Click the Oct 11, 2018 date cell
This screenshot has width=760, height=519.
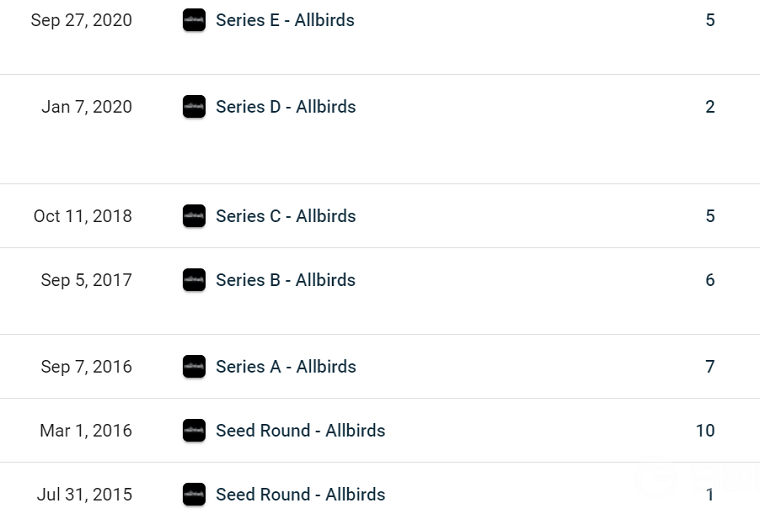83,216
